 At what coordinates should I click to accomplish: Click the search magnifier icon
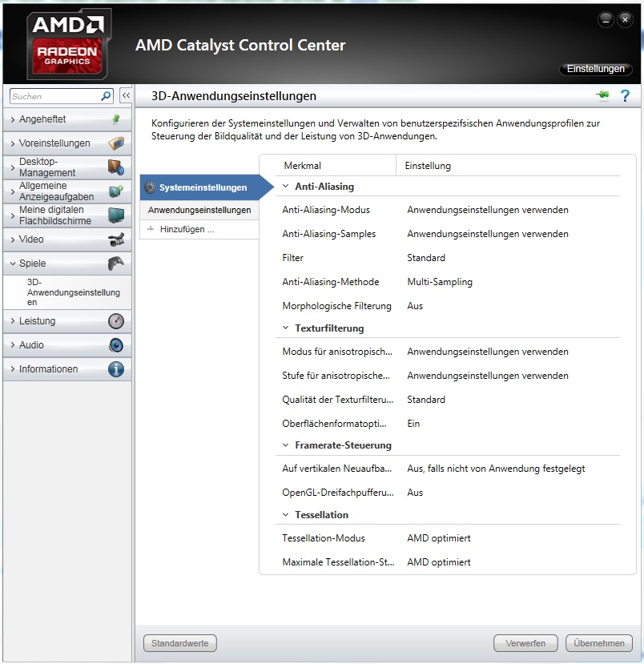pos(106,96)
